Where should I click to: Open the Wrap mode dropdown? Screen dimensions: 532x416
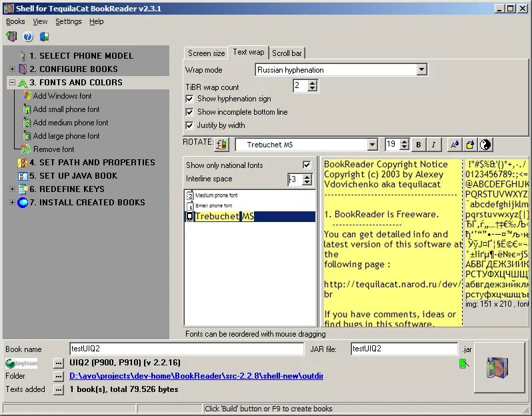coord(421,69)
